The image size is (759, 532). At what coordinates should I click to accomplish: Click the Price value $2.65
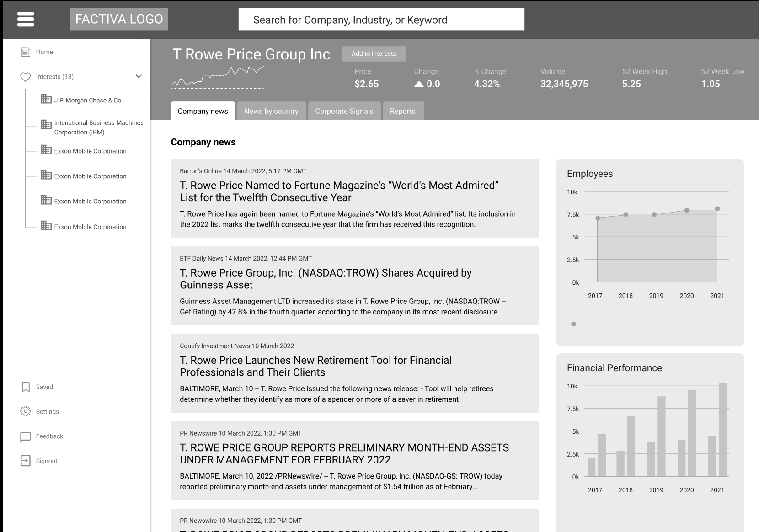pyautogui.click(x=367, y=84)
